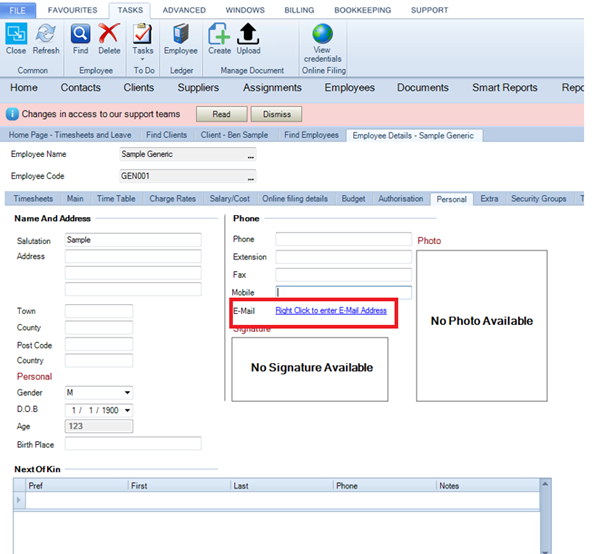Click the No Photo Available box
Screen dimensions: 601x554
coord(482,326)
